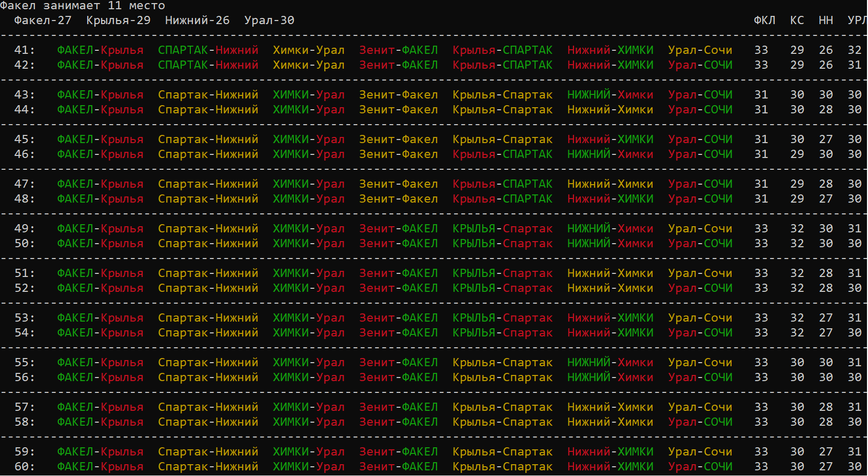This screenshot has width=868, height=476.
Task: Click 'НИЖНИЙ-Химки' match in row 55
Action: coord(610,363)
